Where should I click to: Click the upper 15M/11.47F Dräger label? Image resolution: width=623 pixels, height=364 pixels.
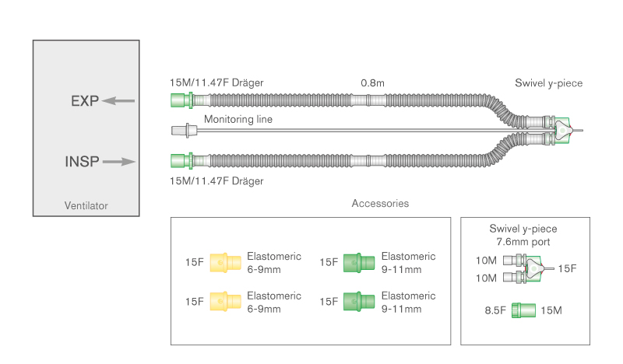(215, 82)
